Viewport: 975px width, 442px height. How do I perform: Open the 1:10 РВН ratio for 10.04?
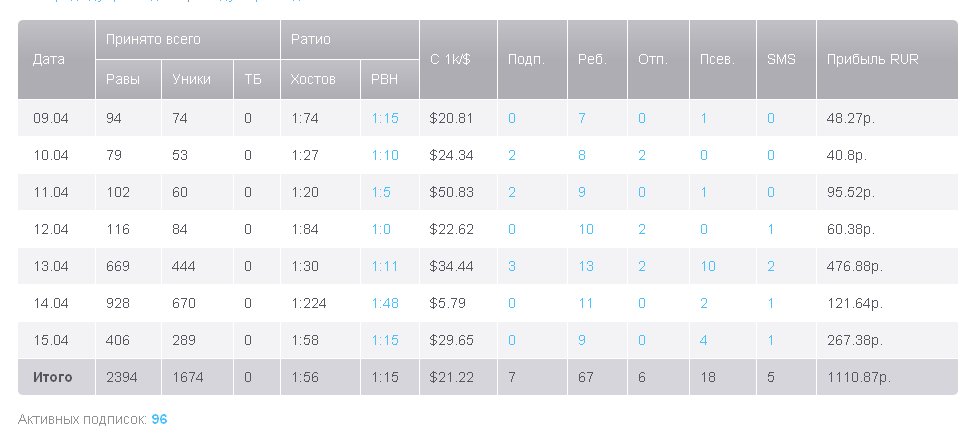coord(385,155)
